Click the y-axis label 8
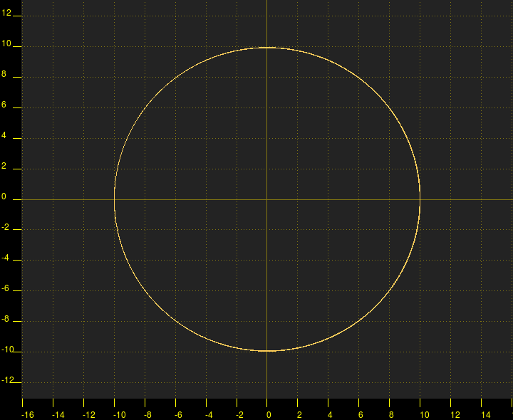The image size is (513, 420). pos(4,74)
